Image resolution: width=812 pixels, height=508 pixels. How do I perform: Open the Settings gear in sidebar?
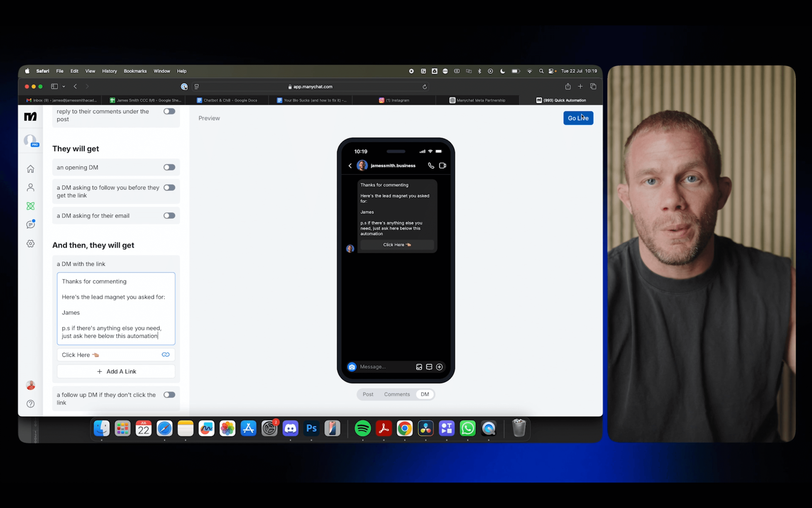tap(31, 244)
